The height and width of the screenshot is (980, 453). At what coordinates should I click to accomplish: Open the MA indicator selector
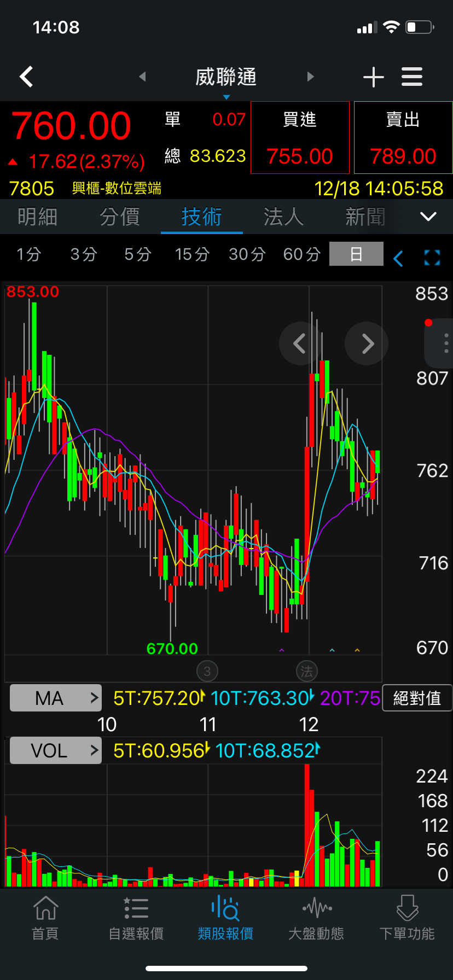tap(56, 698)
